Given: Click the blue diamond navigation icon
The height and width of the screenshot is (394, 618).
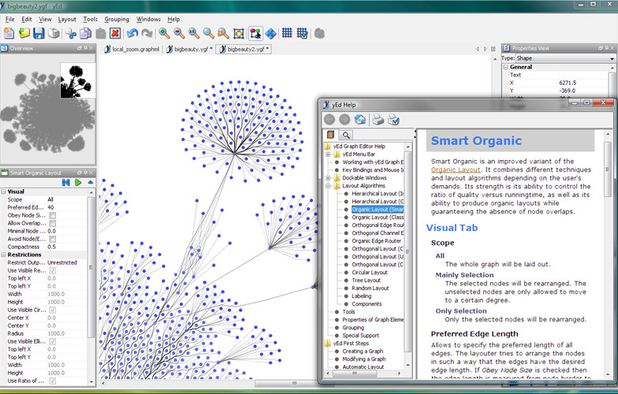Looking at the screenshot, I should [x=271, y=33].
